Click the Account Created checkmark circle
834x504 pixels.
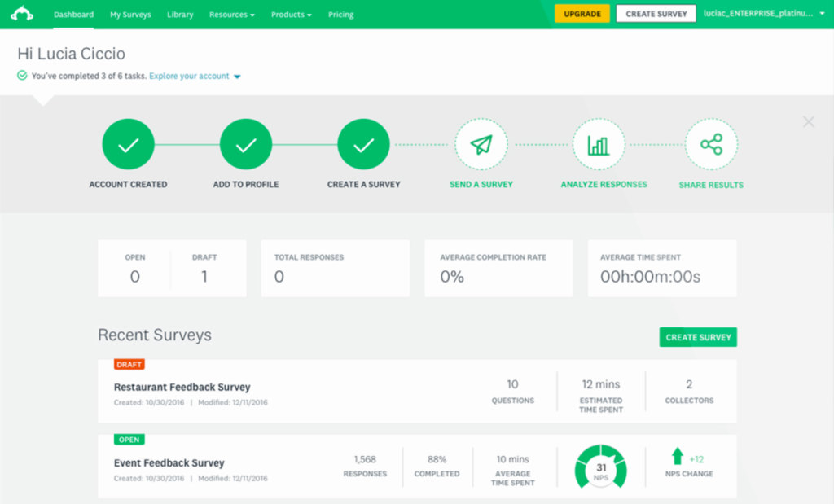coord(128,145)
